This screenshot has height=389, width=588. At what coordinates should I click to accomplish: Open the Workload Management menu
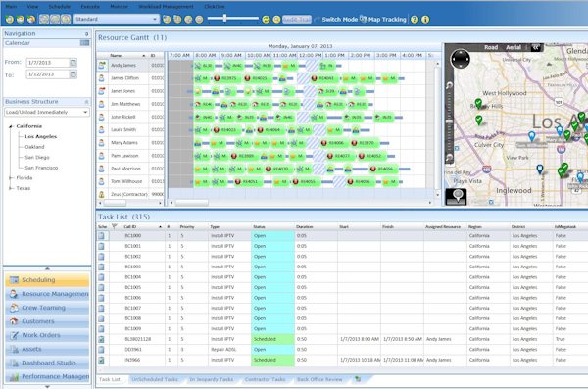click(167, 7)
